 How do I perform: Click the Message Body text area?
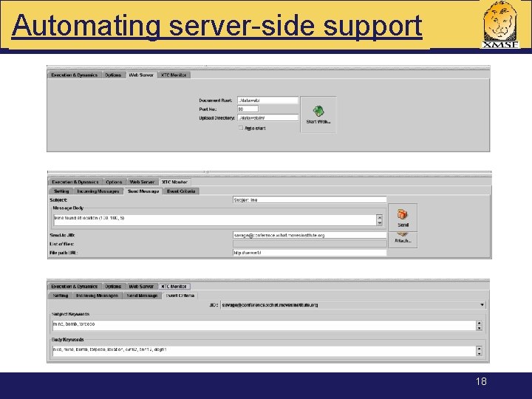tap(215, 220)
